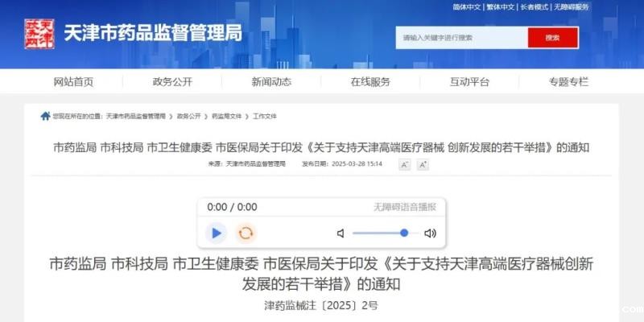The image size is (644, 322).
Task: Increase font size with A+ icon
Action: pos(423,165)
